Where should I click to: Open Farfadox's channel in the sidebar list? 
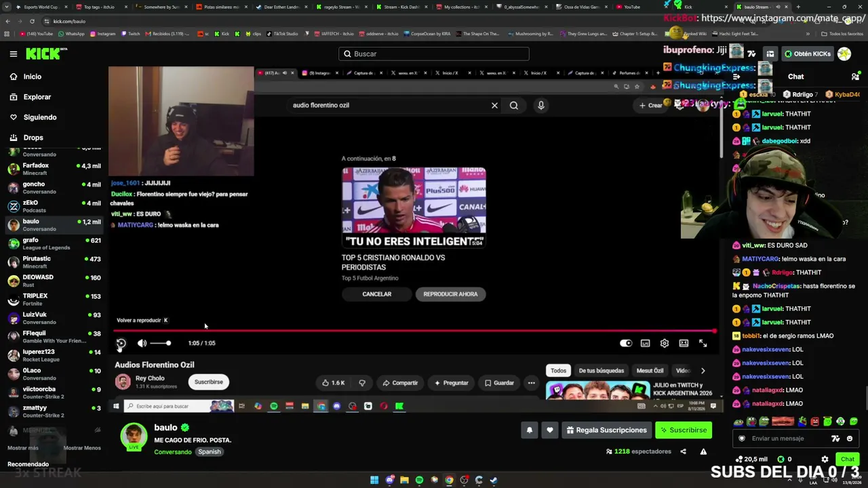click(54, 169)
